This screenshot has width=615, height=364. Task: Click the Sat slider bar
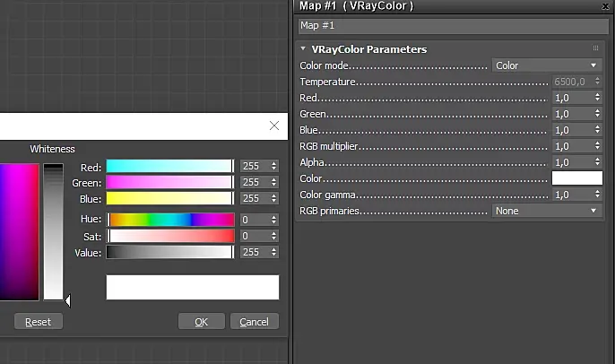click(x=170, y=236)
